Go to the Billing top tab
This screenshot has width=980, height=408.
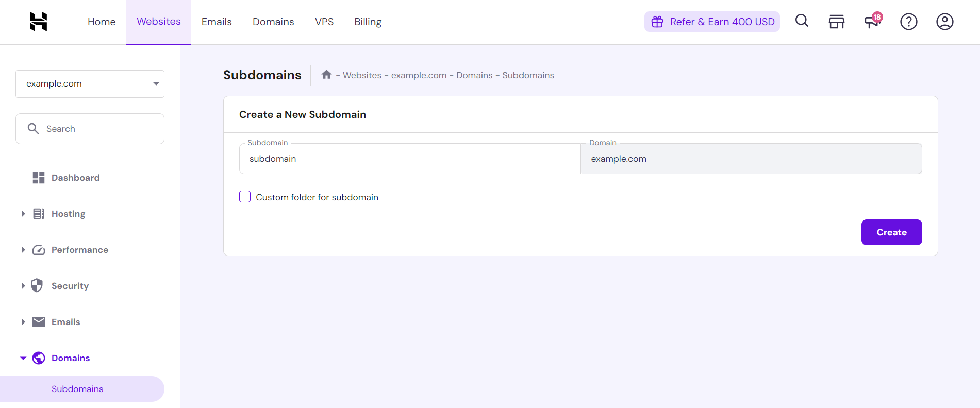368,22
